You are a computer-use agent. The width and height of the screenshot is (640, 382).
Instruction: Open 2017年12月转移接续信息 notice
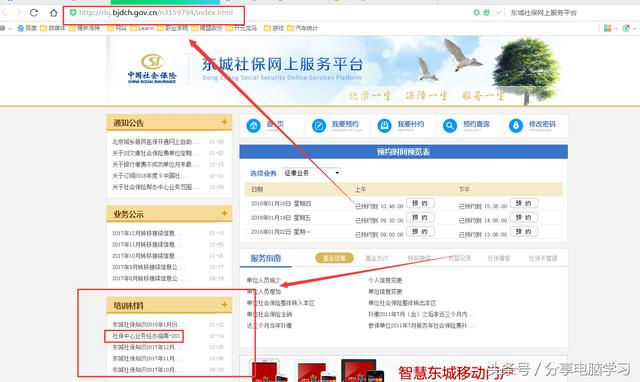pos(147,233)
